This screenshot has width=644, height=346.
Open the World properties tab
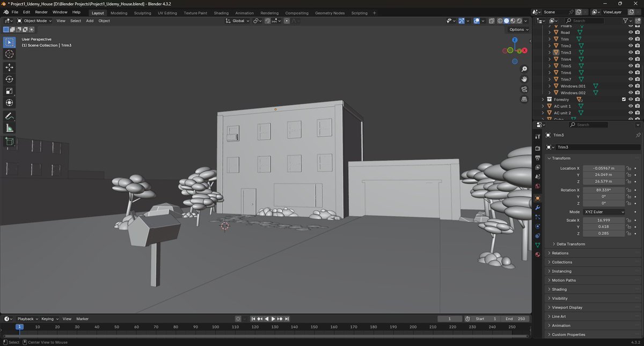[537, 186]
